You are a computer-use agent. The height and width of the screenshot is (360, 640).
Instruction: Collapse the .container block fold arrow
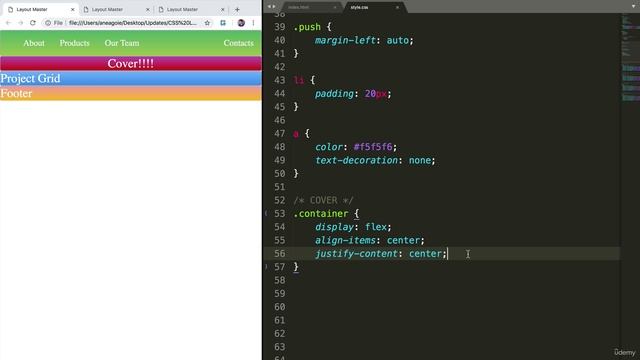(x=266, y=213)
